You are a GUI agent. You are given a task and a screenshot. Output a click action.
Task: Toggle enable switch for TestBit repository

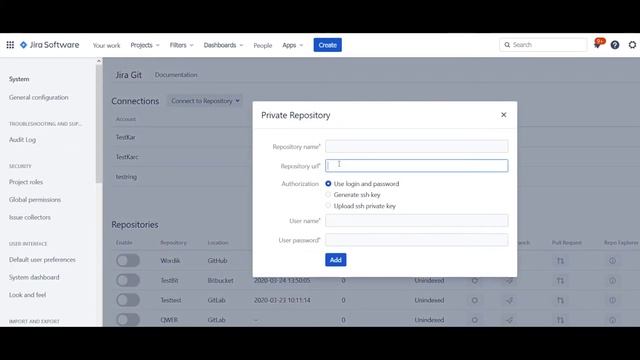(128, 280)
